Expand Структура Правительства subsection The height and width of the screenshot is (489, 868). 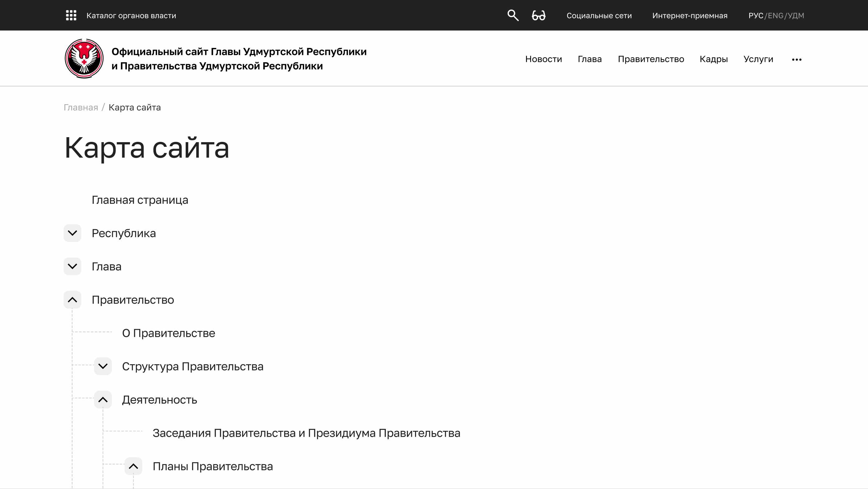click(103, 366)
